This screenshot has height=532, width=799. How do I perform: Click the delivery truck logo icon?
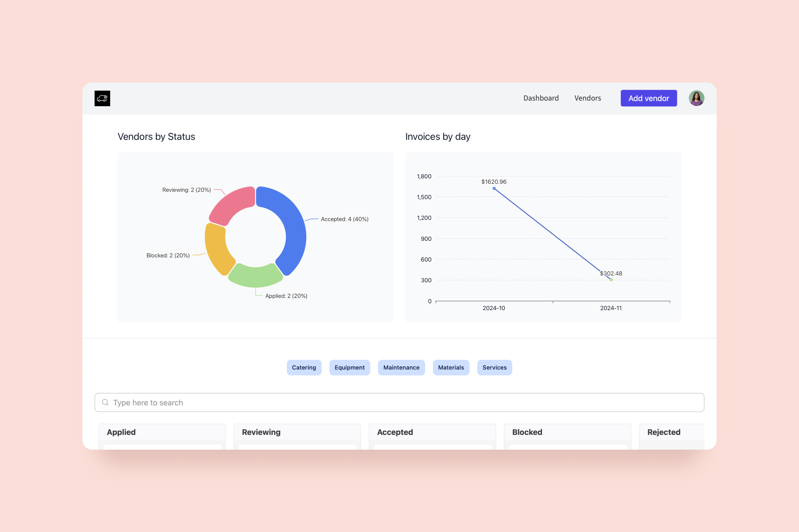click(x=102, y=98)
